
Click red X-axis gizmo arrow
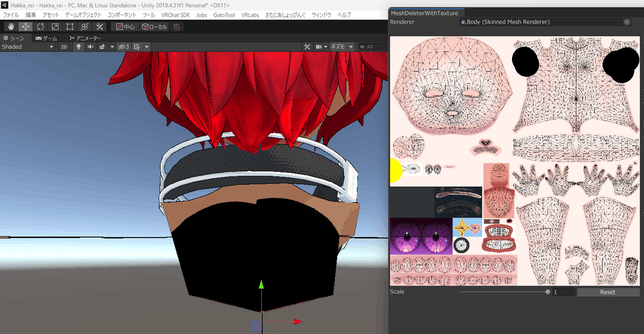click(x=297, y=322)
